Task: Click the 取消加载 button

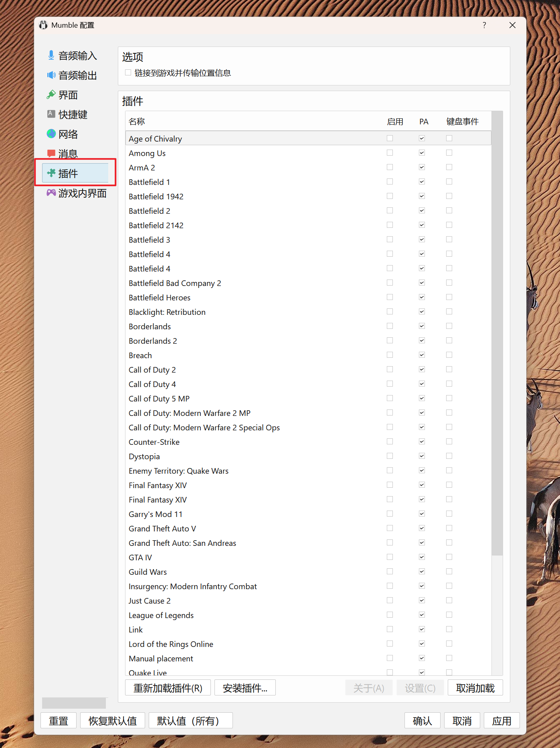Action: tap(475, 688)
